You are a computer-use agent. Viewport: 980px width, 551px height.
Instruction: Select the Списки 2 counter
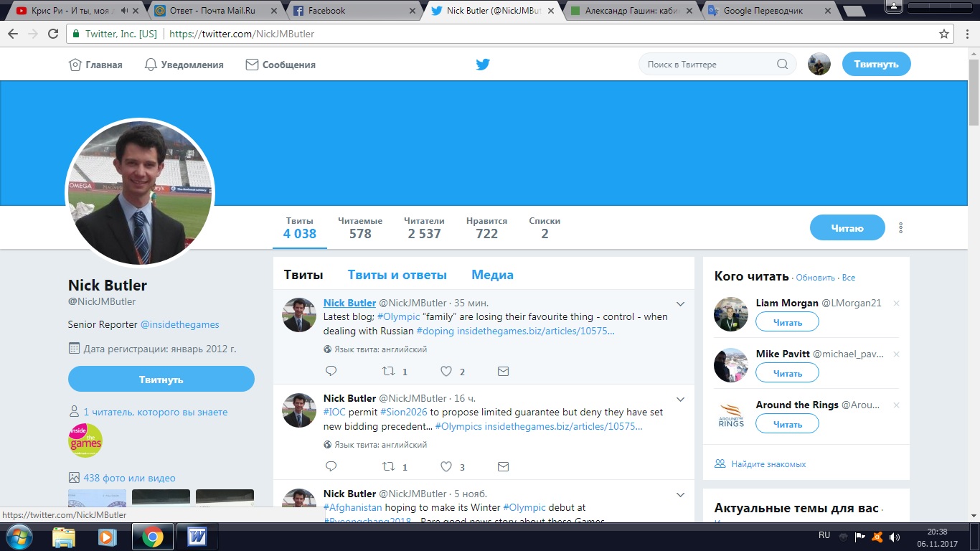click(545, 228)
